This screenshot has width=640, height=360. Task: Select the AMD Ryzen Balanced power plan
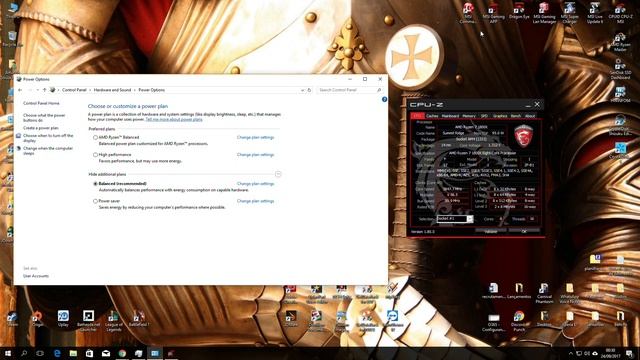pyautogui.click(x=95, y=138)
